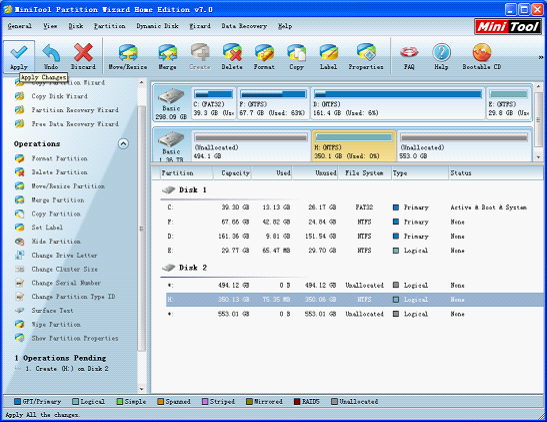Open the Data Recovery menu
Image resolution: width=547 pixels, height=422 pixels.
click(x=244, y=26)
